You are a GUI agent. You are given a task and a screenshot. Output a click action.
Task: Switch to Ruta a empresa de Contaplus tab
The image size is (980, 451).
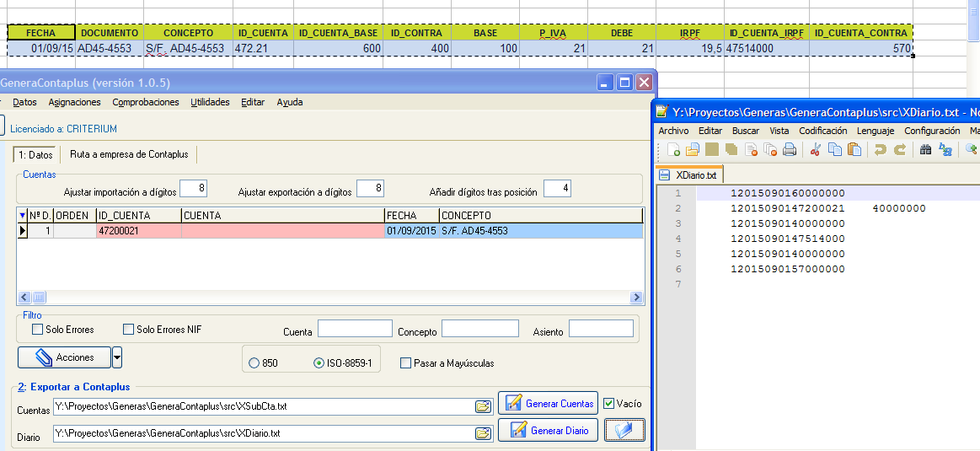129,154
